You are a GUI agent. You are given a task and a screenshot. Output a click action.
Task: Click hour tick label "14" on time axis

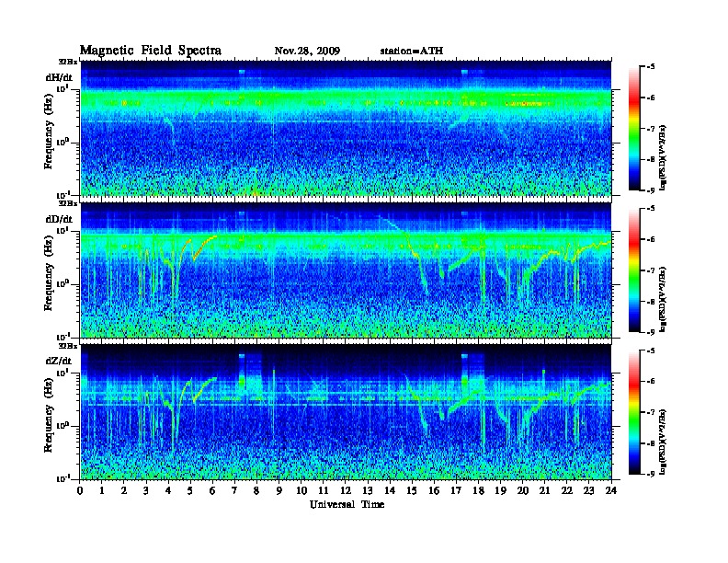click(x=390, y=490)
